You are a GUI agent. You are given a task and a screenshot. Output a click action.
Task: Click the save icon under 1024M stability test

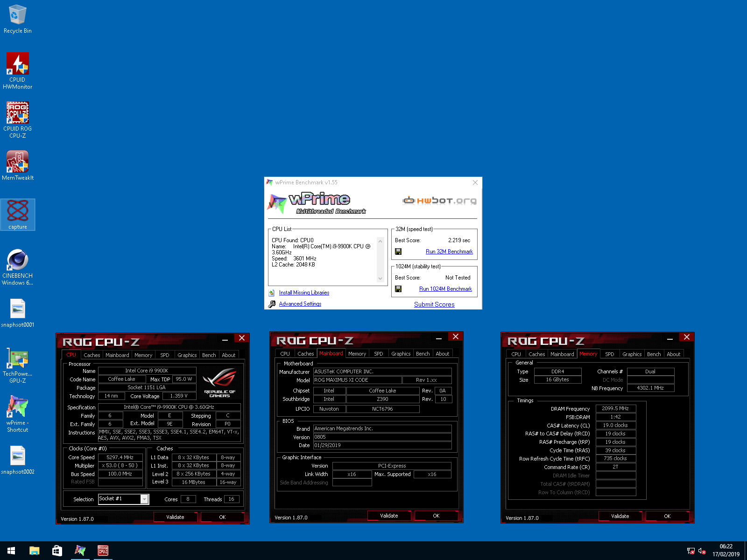[398, 289]
